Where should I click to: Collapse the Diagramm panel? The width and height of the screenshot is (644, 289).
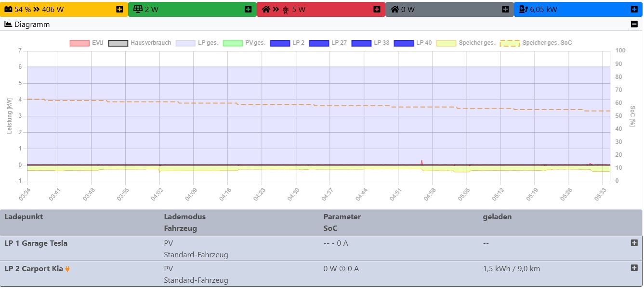[634, 25]
